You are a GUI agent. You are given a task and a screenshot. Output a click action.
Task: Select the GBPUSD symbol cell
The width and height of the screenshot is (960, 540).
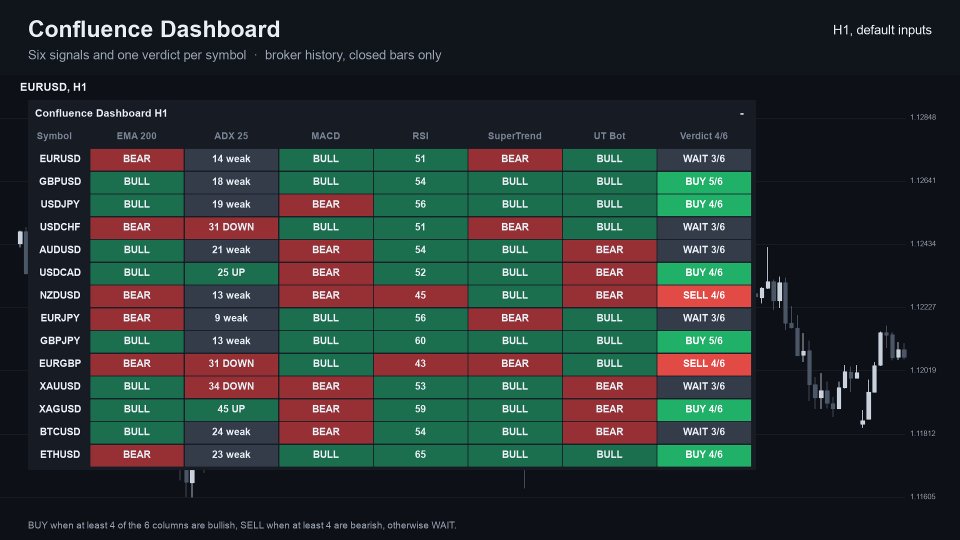pos(59,181)
